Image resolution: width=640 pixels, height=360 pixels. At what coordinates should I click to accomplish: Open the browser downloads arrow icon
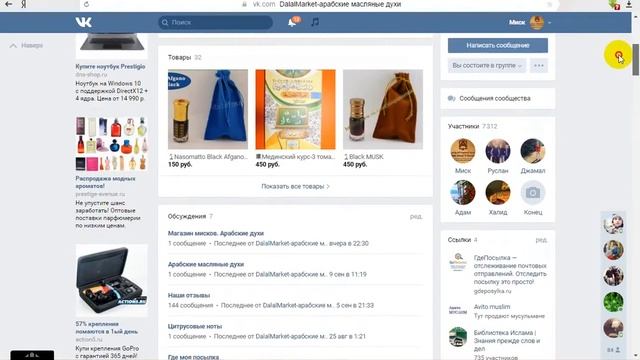629,4
